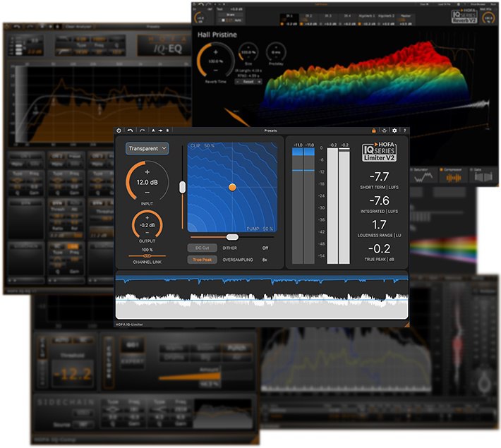Toggle the IR 1 enable dot in Reverb

[x=282, y=24]
